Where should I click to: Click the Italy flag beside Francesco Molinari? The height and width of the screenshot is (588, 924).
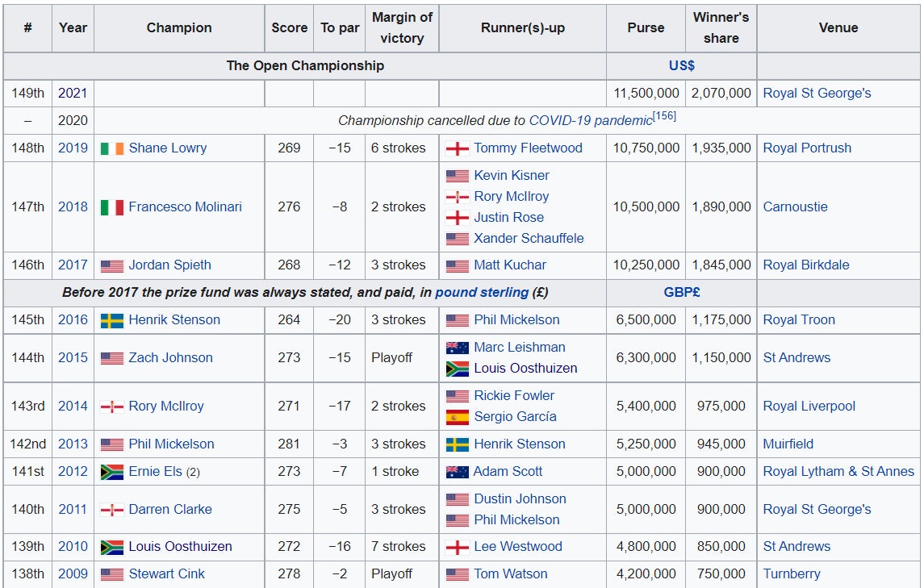pos(112,207)
